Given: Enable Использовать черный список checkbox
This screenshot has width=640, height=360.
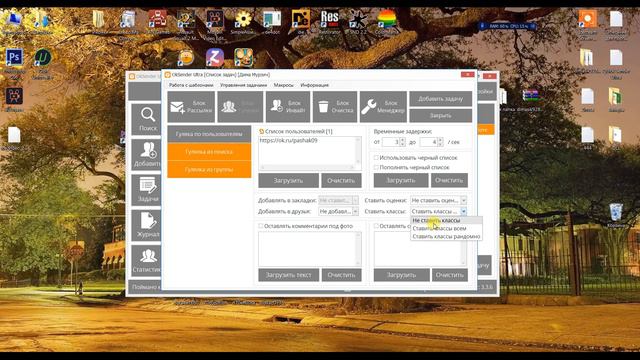Looking at the screenshot, I should click(x=376, y=158).
